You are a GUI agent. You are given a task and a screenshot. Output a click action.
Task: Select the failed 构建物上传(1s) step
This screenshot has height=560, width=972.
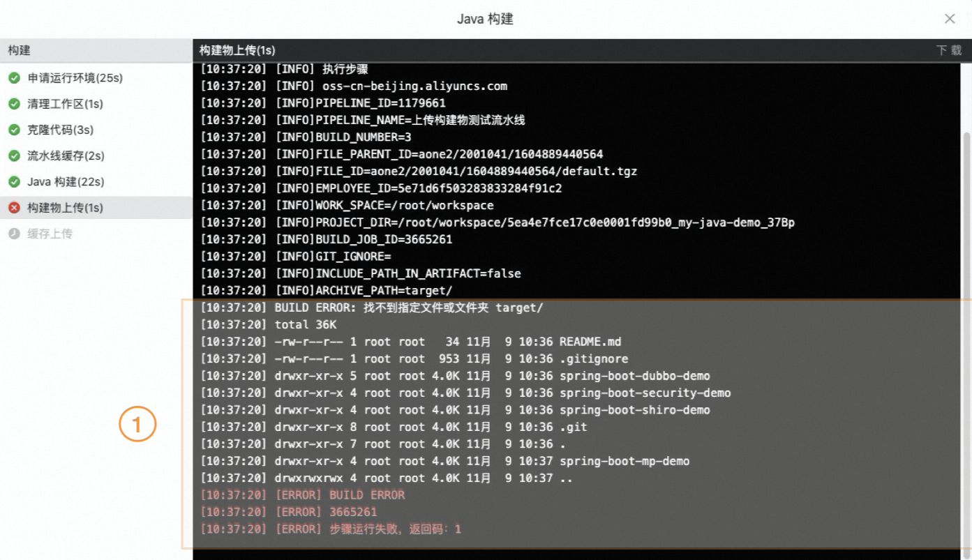[x=96, y=208]
